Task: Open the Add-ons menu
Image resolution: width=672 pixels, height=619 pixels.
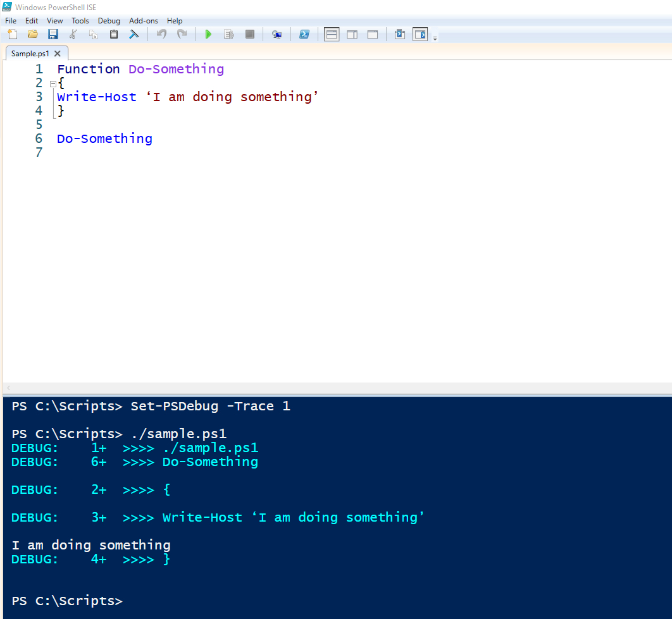Action: [x=144, y=21]
